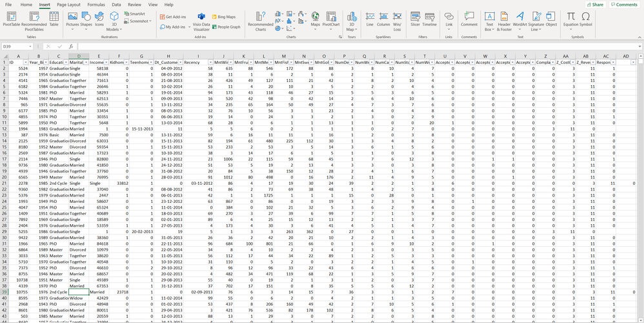Select column D header

tap(79, 56)
